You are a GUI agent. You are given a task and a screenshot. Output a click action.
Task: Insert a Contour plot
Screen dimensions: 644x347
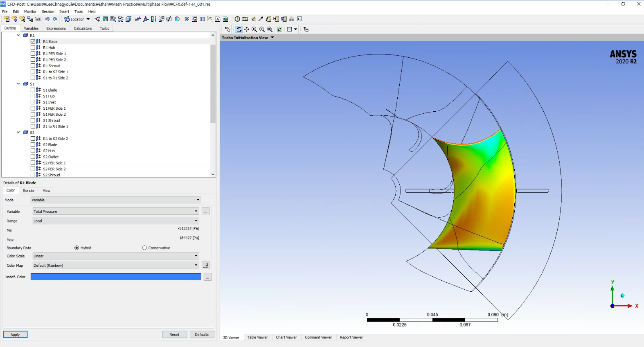tap(105, 19)
